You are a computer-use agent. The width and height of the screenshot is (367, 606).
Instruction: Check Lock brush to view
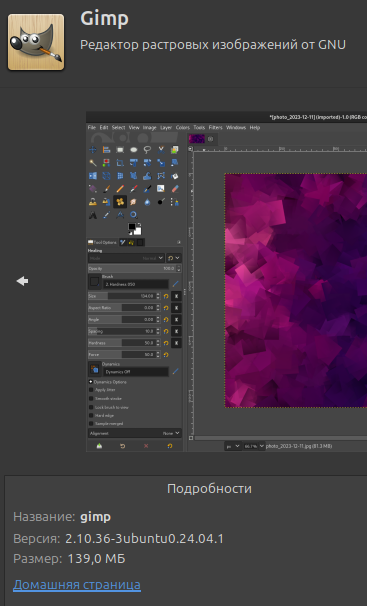[91, 407]
